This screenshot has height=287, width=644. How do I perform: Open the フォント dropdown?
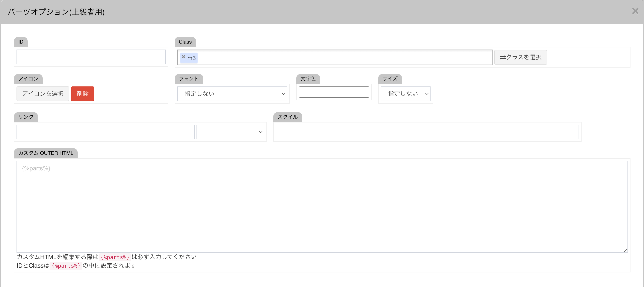pyautogui.click(x=232, y=94)
